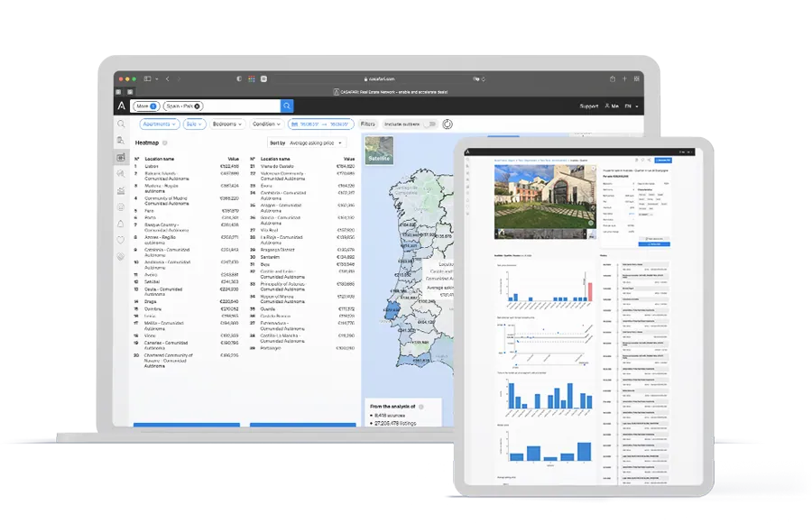Select the Lisbon row in the heatmap list

(x=187, y=166)
